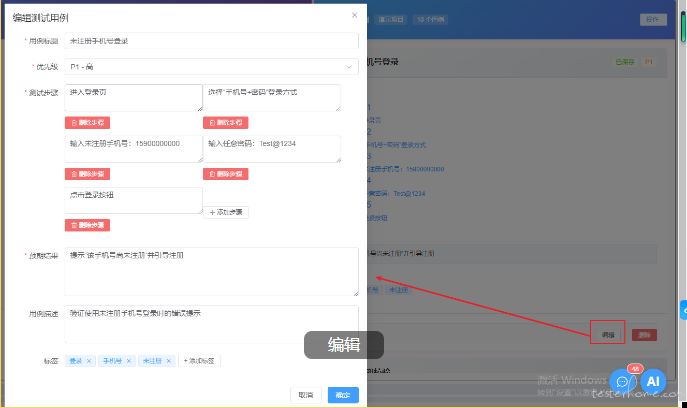687x408 pixels.
Task: Delete the 点击登录按钮 step
Action: tap(86, 225)
